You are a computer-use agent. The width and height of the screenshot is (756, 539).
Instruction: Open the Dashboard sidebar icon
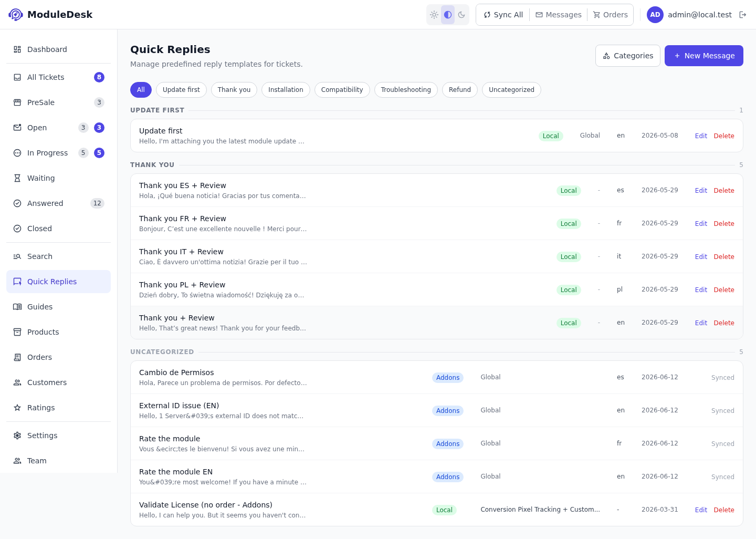tap(17, 49)
